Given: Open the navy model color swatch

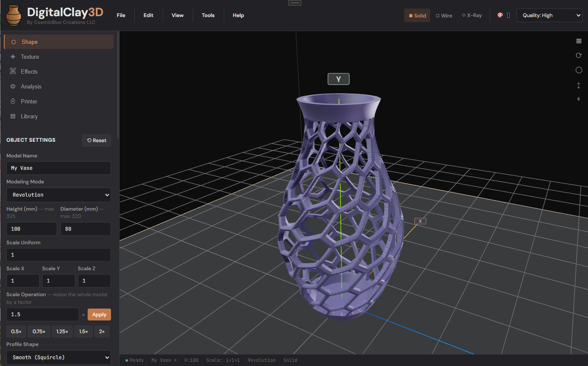Looking at the screenshot, I should (508, 15).
